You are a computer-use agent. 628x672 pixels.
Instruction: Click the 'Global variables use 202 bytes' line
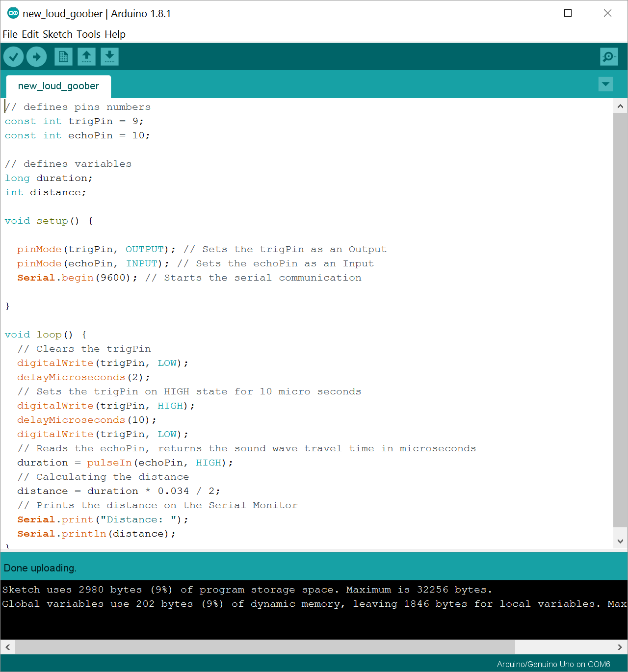tap(314, 604)
